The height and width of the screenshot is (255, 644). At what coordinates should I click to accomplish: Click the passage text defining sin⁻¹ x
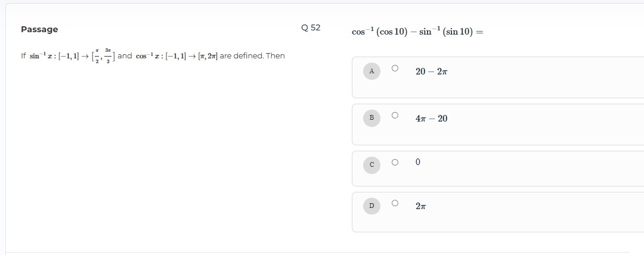tap(153, 56)
